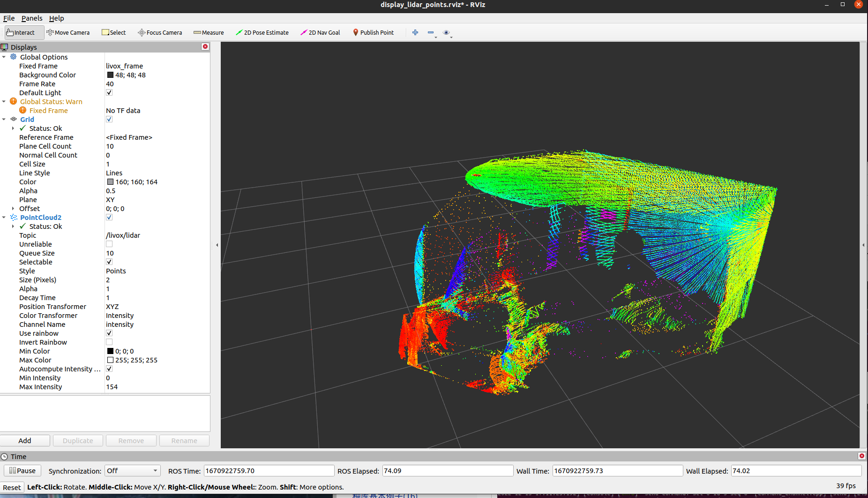
Task: Toggle the Invert Rainbow checkbox
Action: pyautogui.click(x=109, y=342)
